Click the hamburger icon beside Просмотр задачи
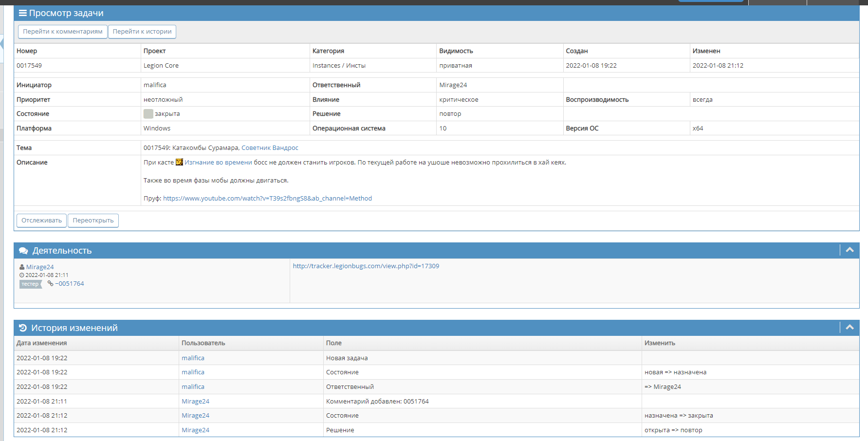 click(22, 13)
